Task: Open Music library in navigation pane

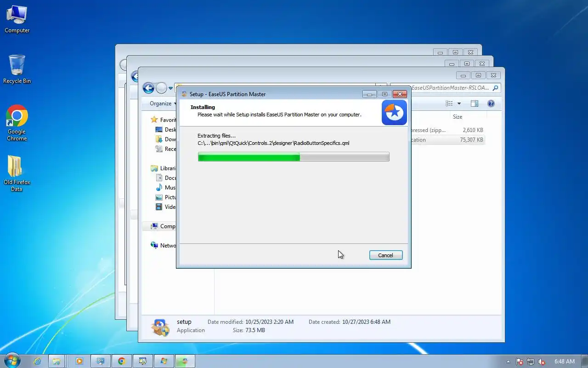Action: 166,188
